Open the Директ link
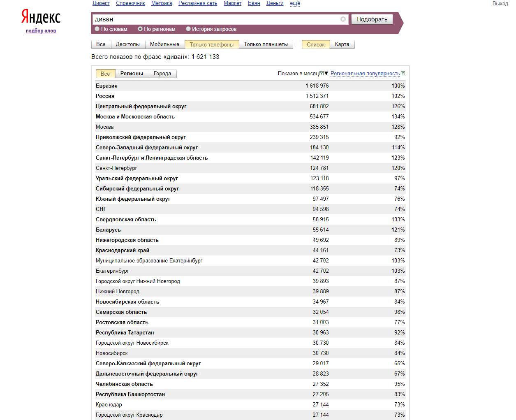Image resolution: width=516 pixels, height=420 pixels. [x=101, y=3]
